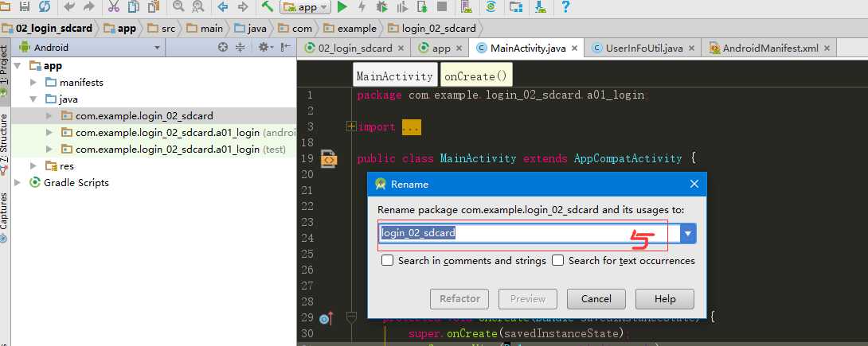
Task: Expand Gradle Scripts node
Action: click(x=18, y=182)
